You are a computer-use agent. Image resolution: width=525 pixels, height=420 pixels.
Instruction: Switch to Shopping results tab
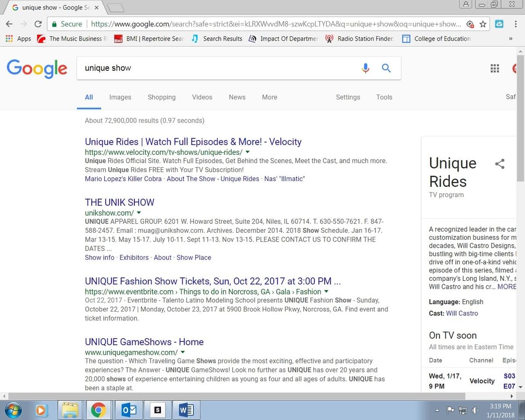point(161,97)
